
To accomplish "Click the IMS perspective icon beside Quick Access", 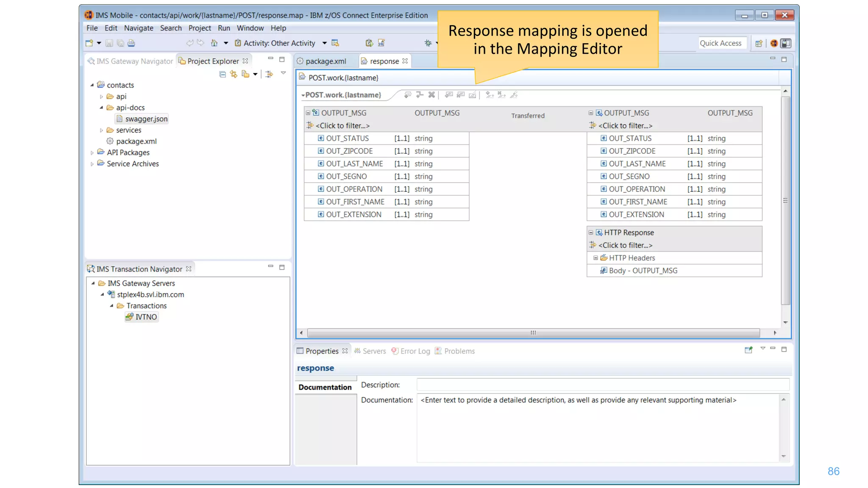I will tap(774, 43).
